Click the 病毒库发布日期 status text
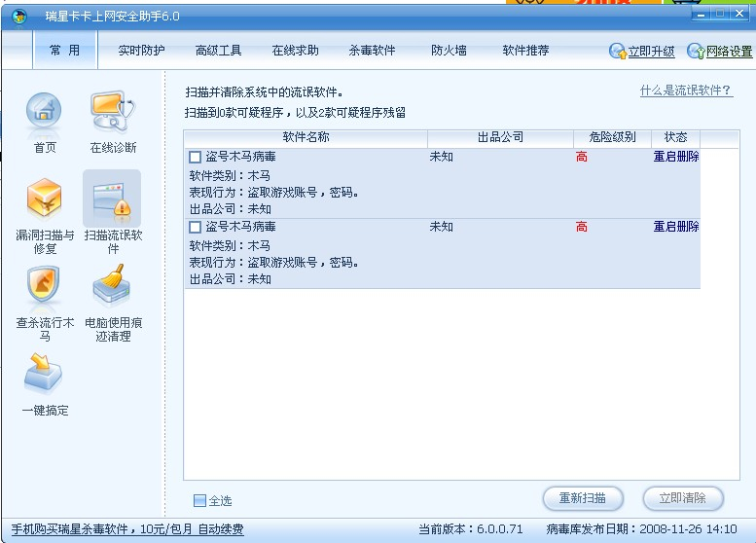This screenshot has height=543, width=756. pyautogui.click(x=642, y=529)
